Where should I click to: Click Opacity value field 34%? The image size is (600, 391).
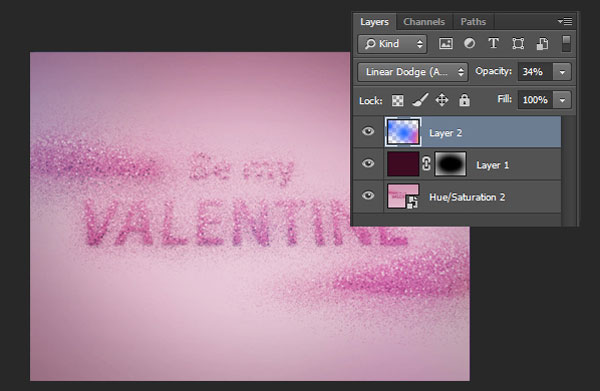pos(535,72)
